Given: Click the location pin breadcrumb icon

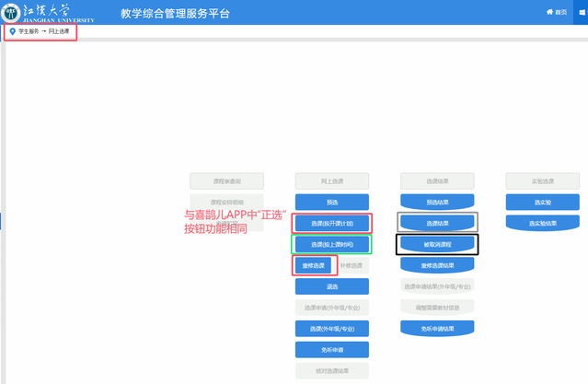Looking at the screenshot, I should [x=12, y=31].
